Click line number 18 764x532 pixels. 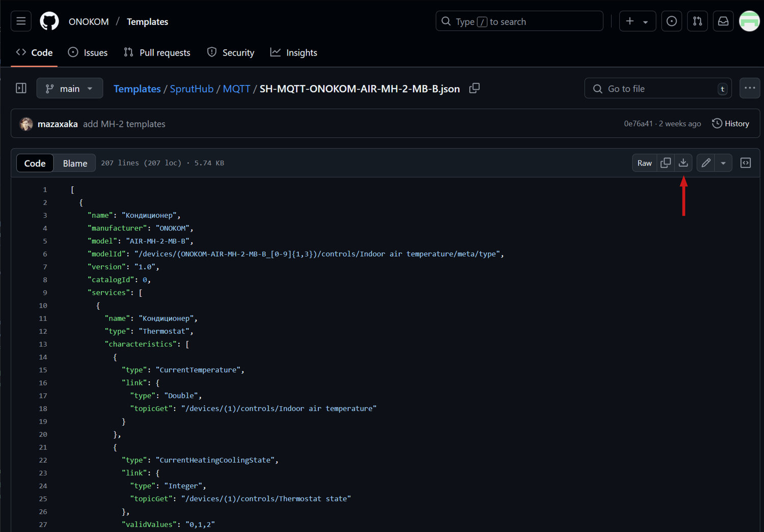coord(43,408)
